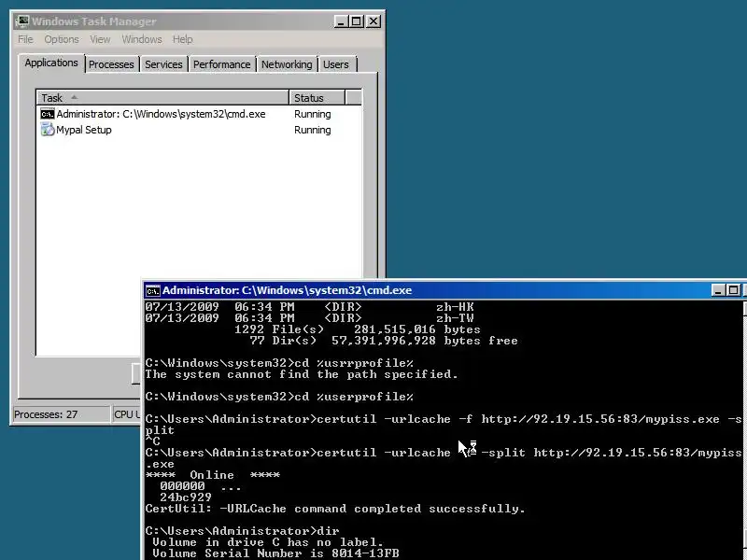Screen dimensions: 747x560
Task: Click the cmd.exe icon in the task list
Action: pos(48,114)
